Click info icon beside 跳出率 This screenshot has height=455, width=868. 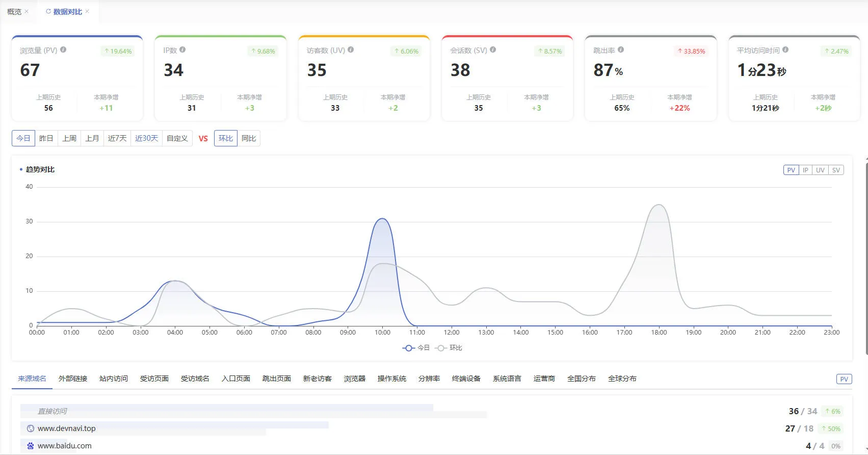621,49
